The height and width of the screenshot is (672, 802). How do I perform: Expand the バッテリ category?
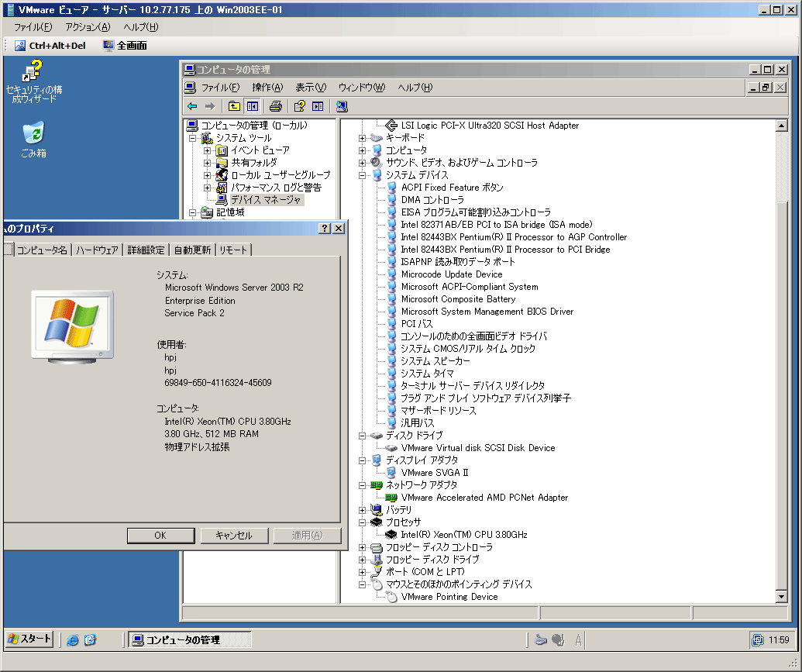click(362, 510)
